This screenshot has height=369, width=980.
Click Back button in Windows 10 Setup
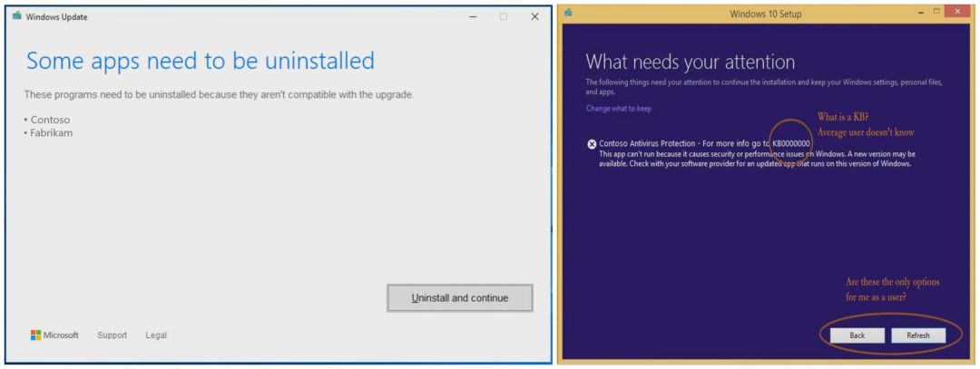[857, 335]
